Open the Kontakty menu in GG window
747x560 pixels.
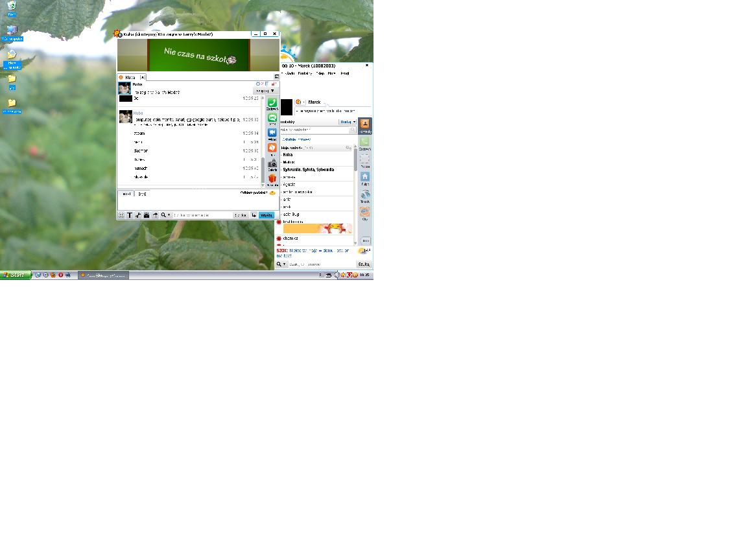305,73
